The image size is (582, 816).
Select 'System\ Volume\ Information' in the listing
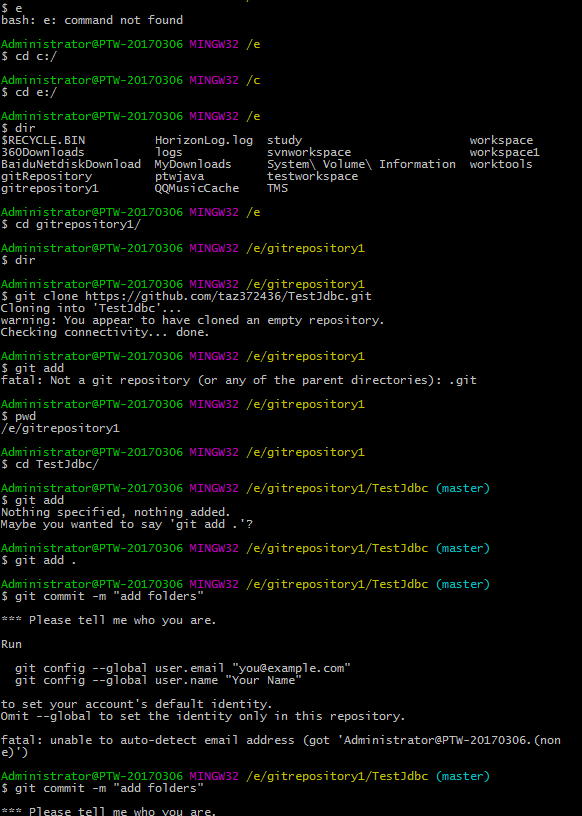coord(361,164)
